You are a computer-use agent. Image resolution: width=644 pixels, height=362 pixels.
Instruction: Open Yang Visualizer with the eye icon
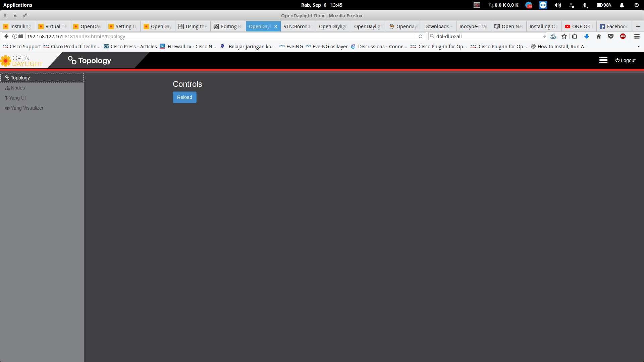click(7, 108)
